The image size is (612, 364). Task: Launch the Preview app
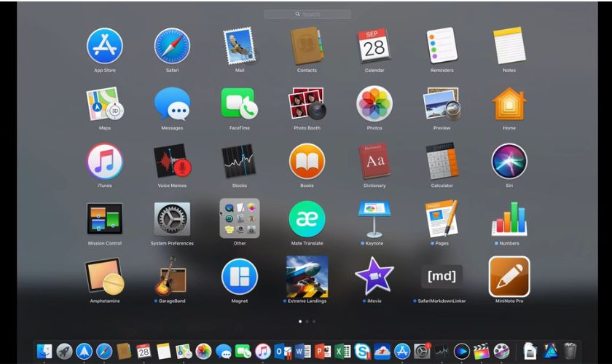pyautogui.click(x=442, y=104)
